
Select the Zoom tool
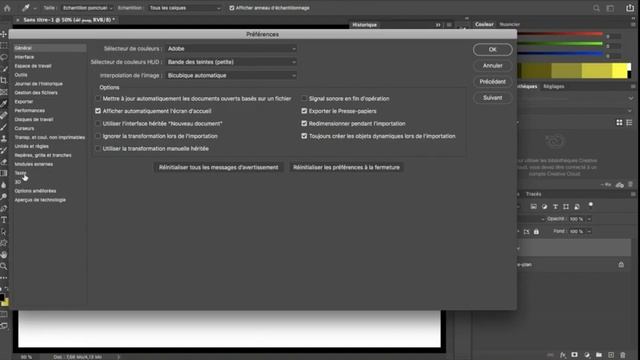4,266
